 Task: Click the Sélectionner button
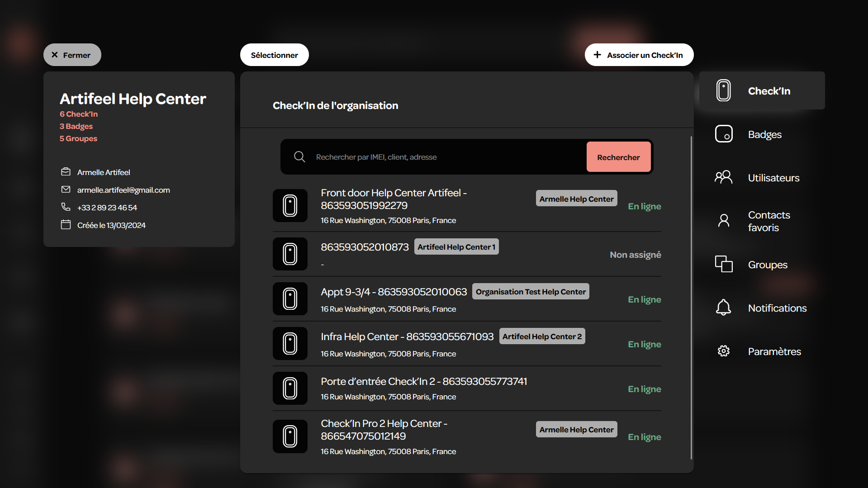tap(274, 55)
